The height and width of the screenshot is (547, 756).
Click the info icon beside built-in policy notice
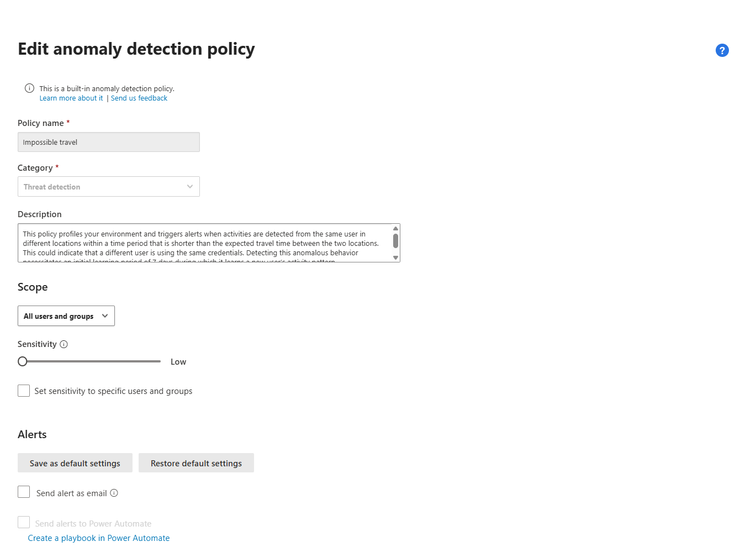pos(30,88)
